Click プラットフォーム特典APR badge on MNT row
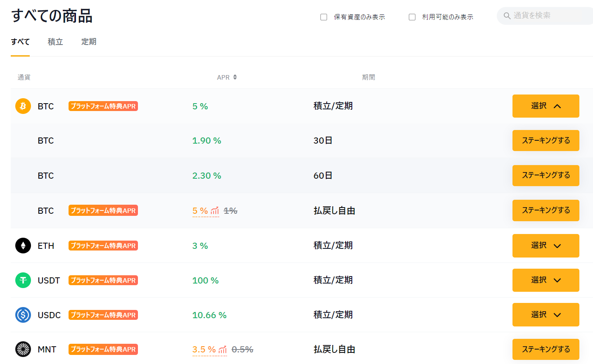593x364 pixels. pyautogui.click(x=103, y=349)
